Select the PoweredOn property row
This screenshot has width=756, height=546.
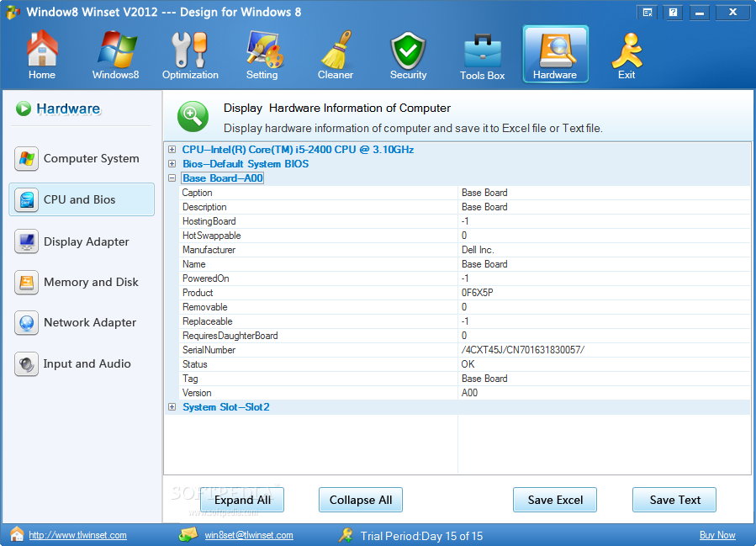[465, 278]
